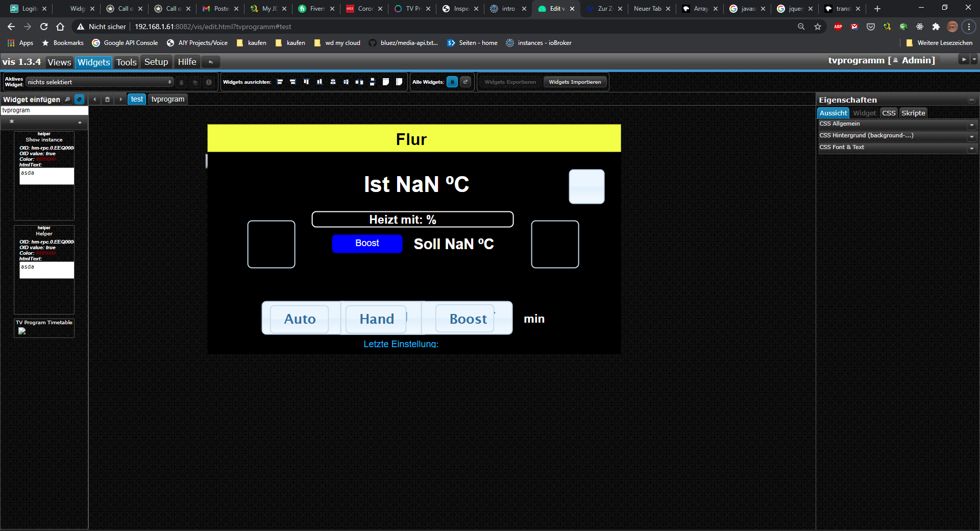Bookmark this page with the star icon
The image size is (980, 531).
pos(818,27)
